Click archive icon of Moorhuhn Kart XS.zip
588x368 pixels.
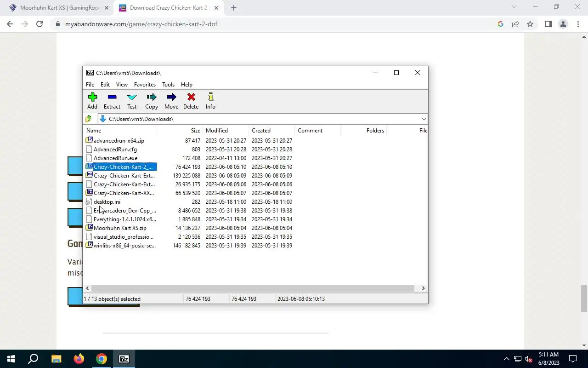(89, 228)
